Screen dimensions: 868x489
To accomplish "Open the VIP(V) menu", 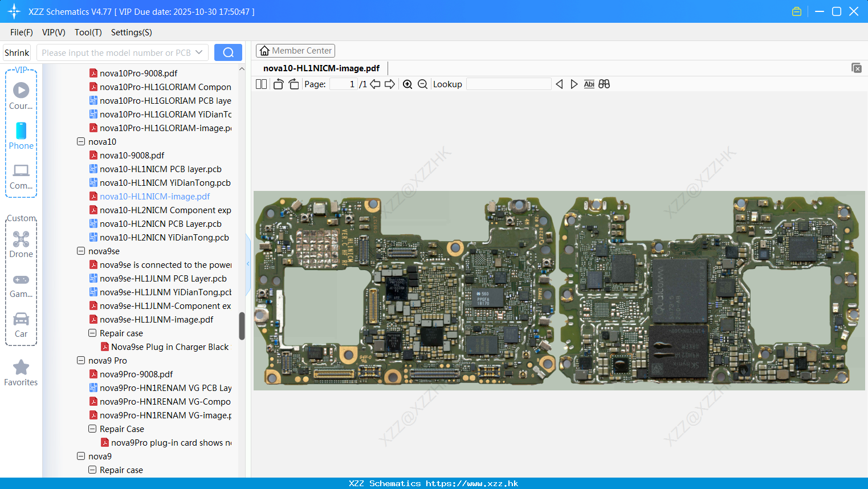I will pyautogui.click(x=54, y=32).
